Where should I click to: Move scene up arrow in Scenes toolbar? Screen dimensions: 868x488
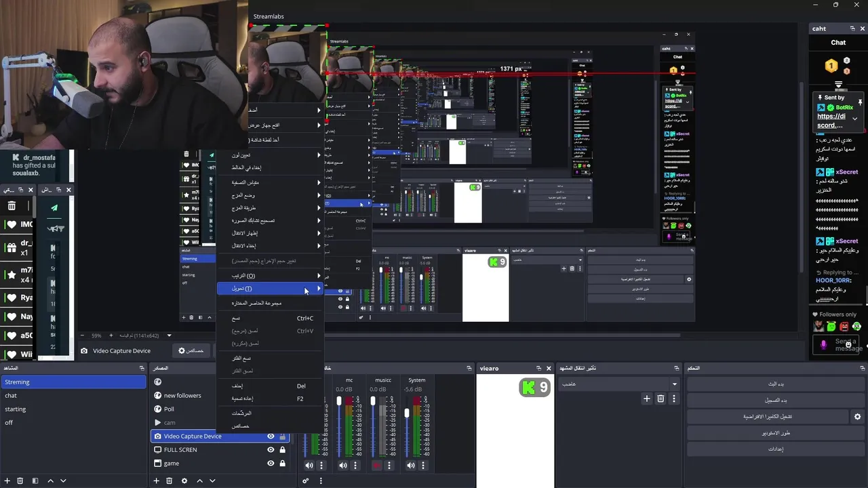point(50,481)
